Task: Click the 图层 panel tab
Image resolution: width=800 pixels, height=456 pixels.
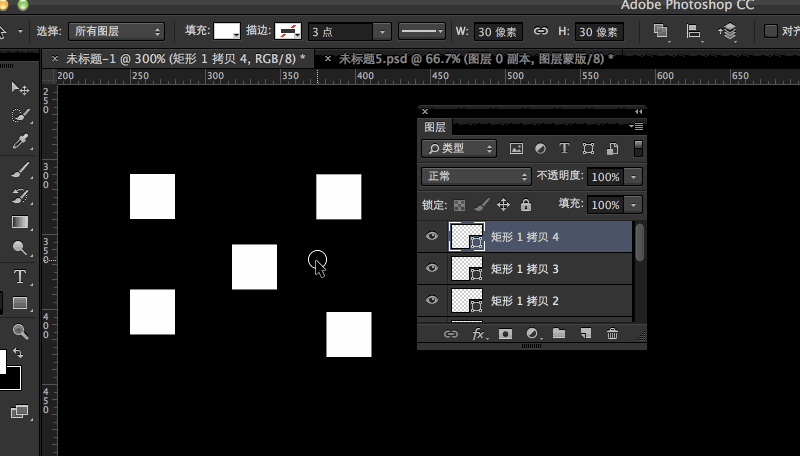Action: [435, 128]
